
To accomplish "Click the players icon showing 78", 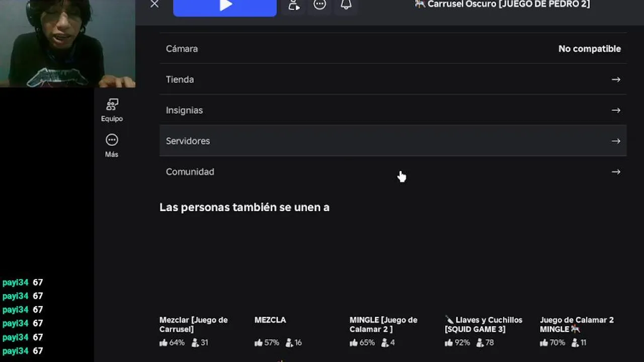I will click(479, 342).
